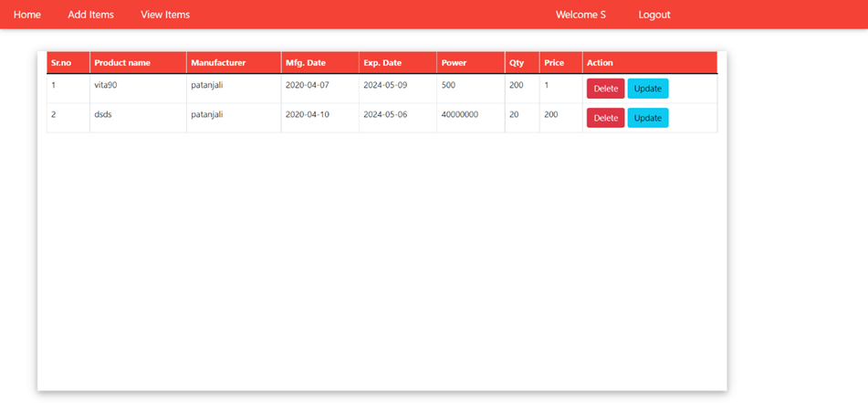The width and height of the screenshot is (868, 403).
Task: Select the dsds product name cell
Action: pyautogui.click(x=103, y=114)
